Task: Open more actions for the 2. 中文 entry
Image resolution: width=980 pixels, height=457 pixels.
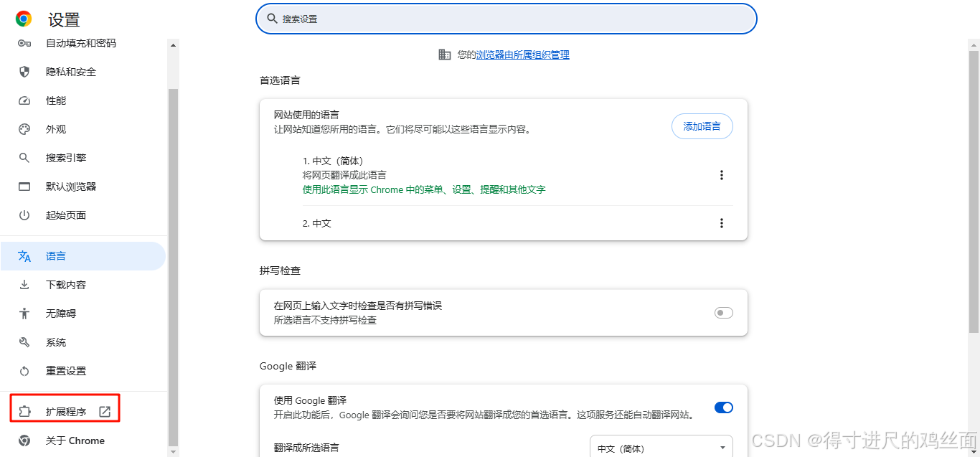Action: [722, 223]
